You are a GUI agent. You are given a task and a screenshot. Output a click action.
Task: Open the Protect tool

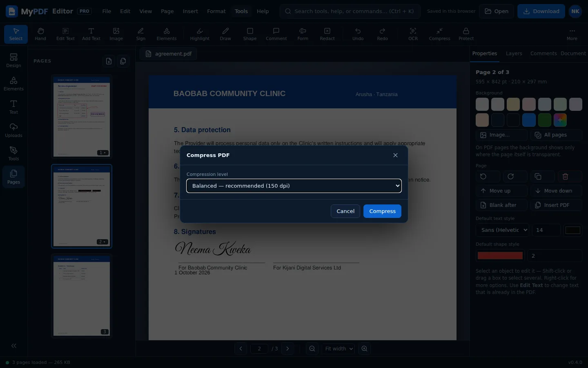466,34
